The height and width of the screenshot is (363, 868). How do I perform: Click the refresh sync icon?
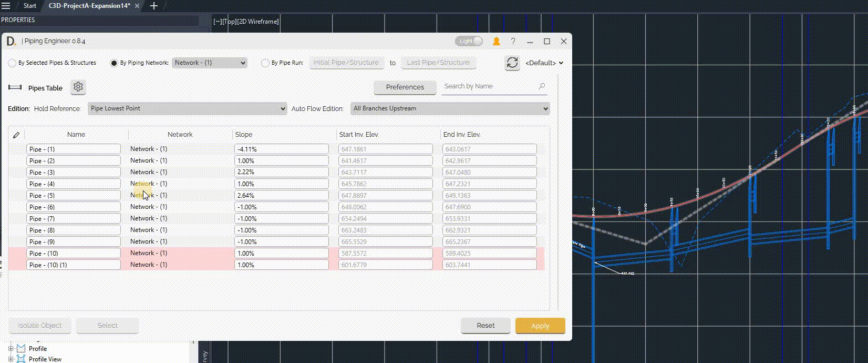512,63
